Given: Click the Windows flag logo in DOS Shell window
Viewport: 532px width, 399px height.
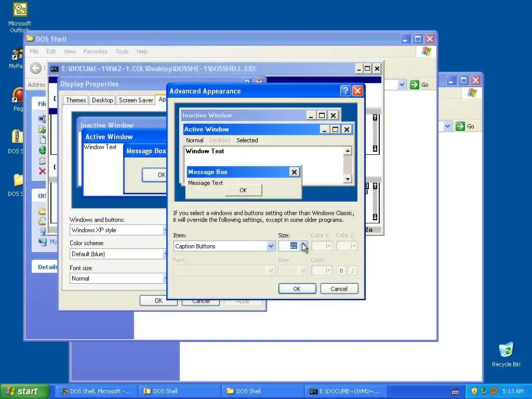Looking at the screenshot, I should tap(427, 51).
